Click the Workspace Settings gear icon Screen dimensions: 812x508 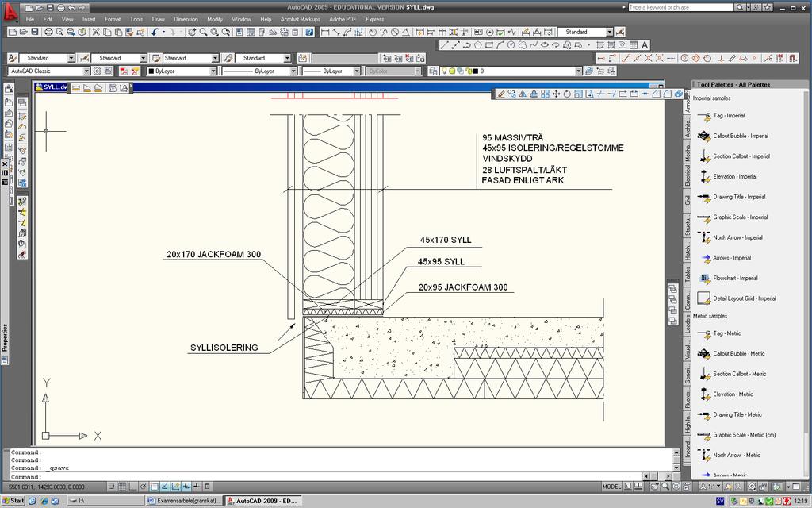tap(97, 71)
